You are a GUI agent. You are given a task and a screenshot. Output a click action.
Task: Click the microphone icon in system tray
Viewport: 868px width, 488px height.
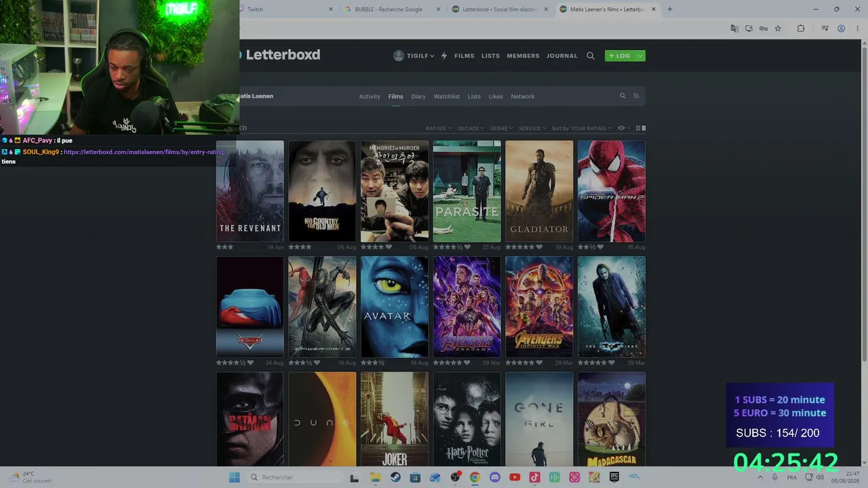click(774, 477)
